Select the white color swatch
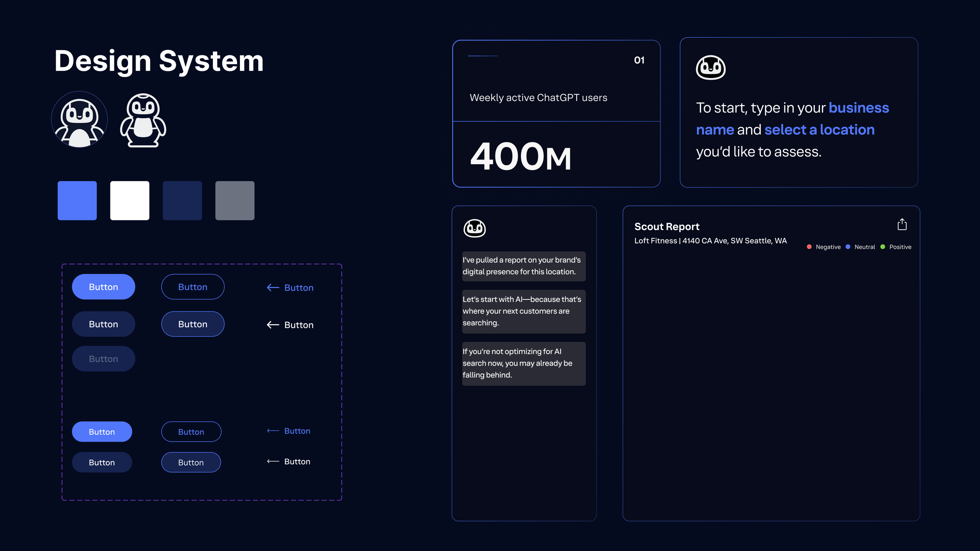This screenshot has width=980, height=551. click(130, 201)
